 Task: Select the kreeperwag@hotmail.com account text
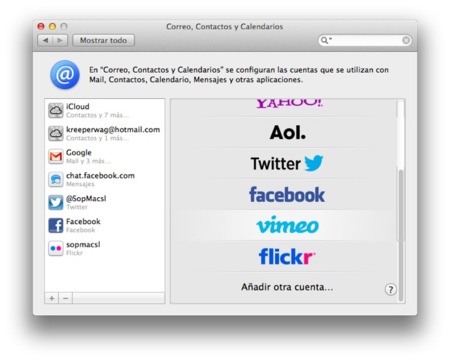tap(113, 129)
